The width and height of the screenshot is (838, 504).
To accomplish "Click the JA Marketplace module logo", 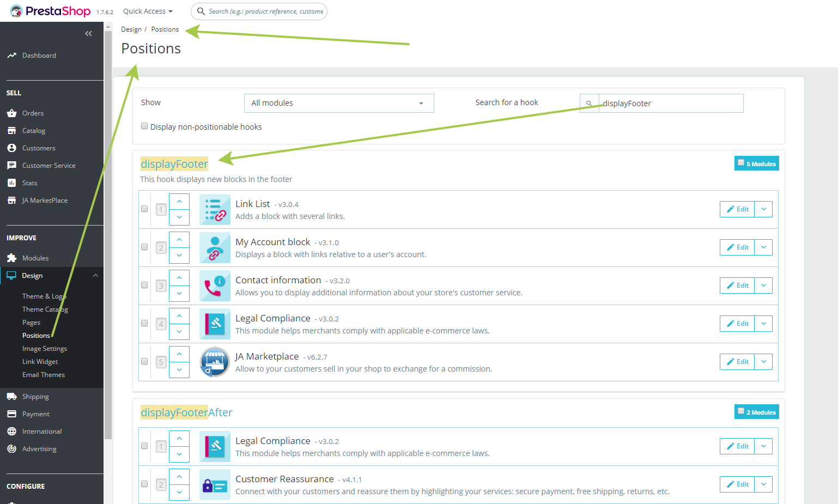I will click(215, 362).
